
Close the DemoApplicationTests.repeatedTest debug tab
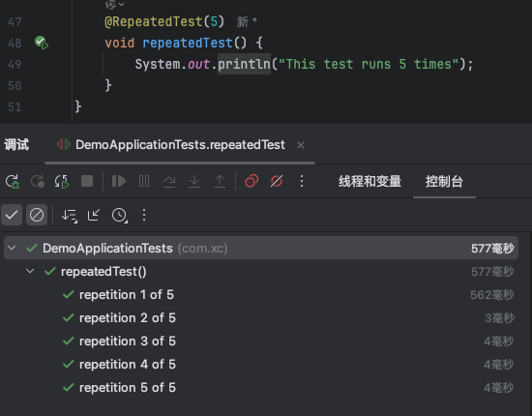(x=301, y=145)
